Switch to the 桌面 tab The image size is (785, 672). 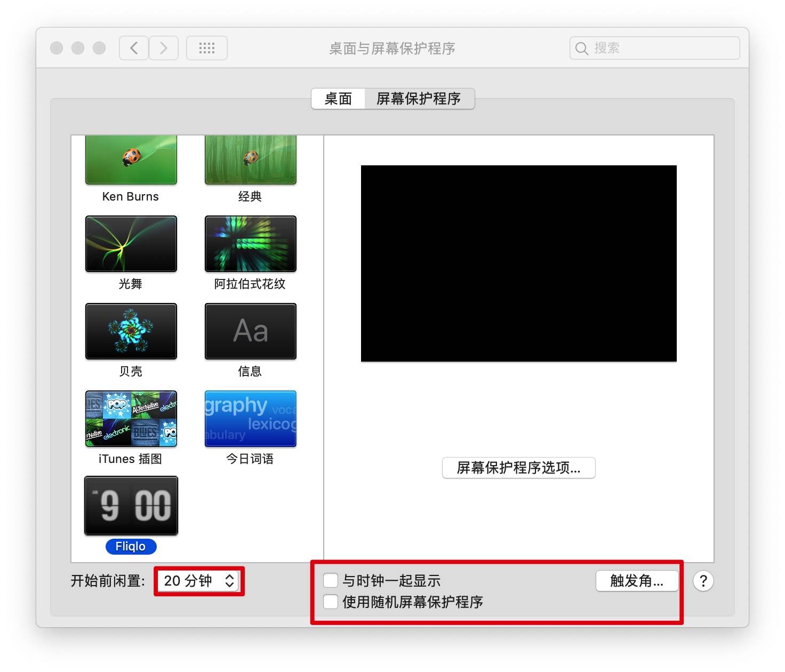(x=338, y=99)
